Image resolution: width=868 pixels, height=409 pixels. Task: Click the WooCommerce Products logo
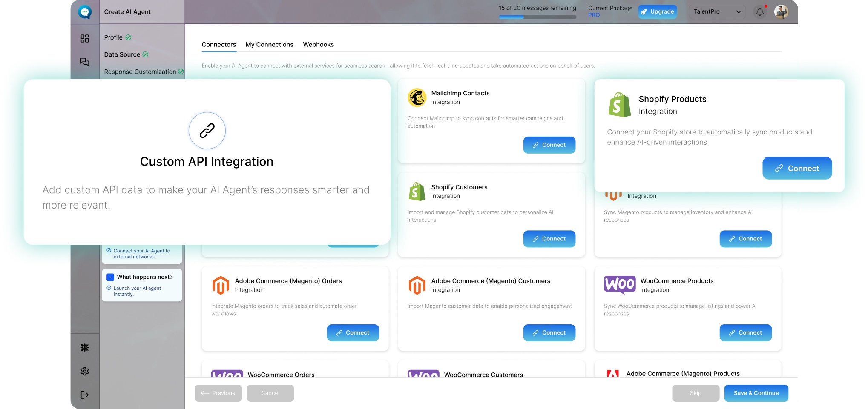pyautogui.click(x=620, y=284)
